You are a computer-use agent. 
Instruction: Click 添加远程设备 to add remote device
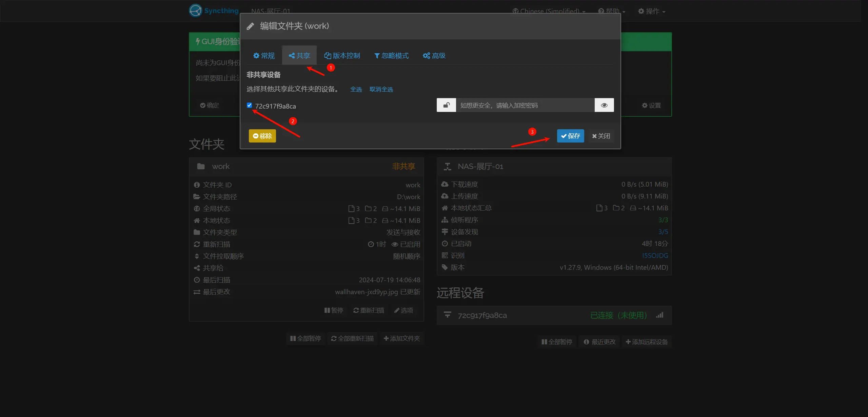click(646, 342)
